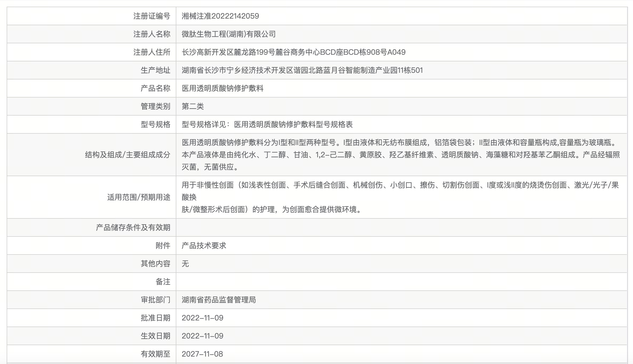Click the 生效日期 value 2022-11-09
The image size is (633, 364).
203,336
